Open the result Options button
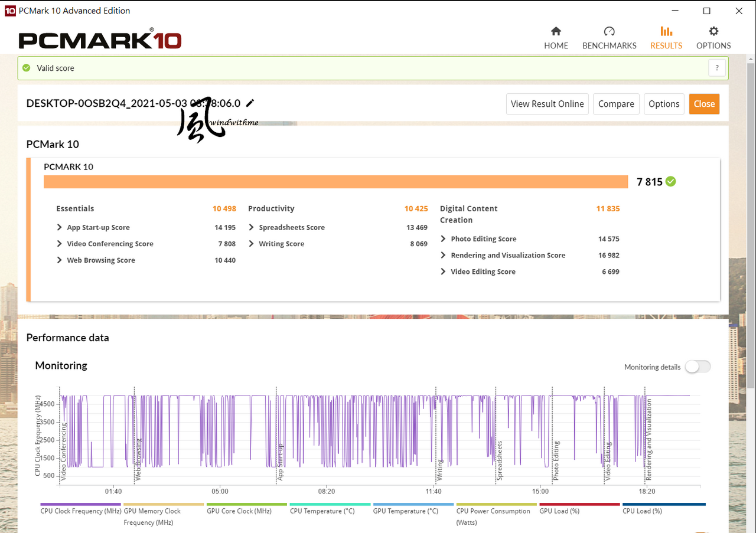Image resolution: width=756 pixels, height=533 pixels. 664,104
